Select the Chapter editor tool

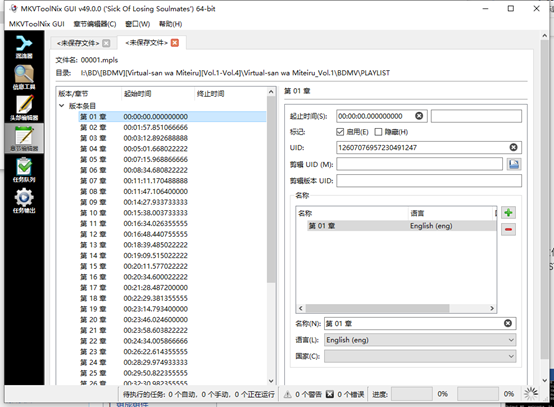pos(24,138)
